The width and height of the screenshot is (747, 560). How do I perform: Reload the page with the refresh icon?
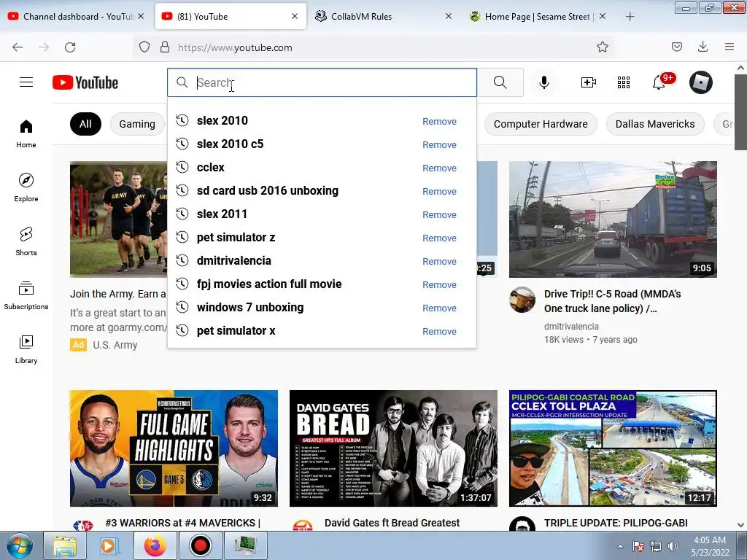pos(70,47)
